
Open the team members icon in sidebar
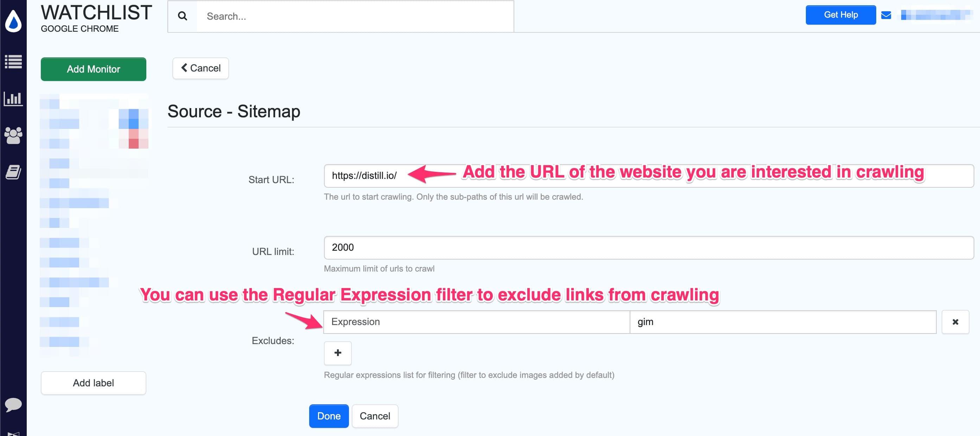pos(14,135)
